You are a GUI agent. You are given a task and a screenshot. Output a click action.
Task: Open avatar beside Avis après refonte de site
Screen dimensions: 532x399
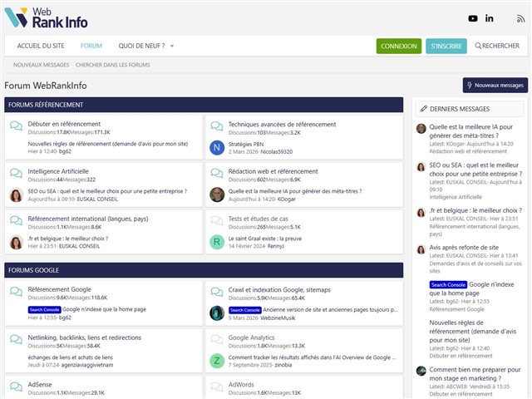click(x=421, y=249)
